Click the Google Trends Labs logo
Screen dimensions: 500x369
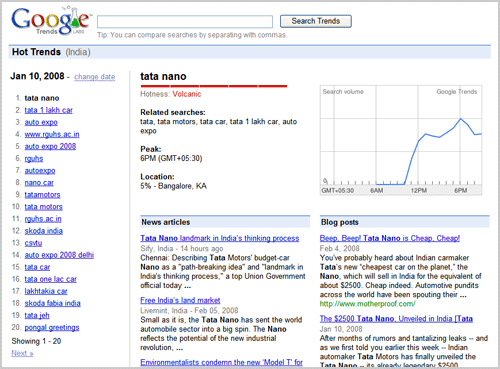pyautogui.click(x=51, y=21)
